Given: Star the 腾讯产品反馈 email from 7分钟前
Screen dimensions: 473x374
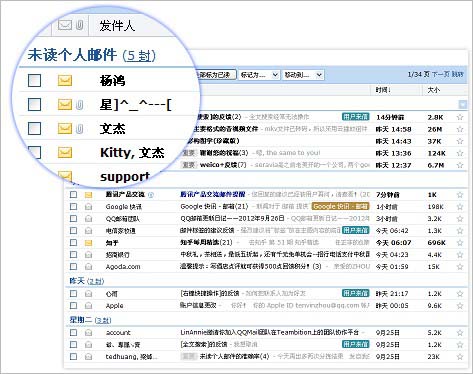Looking at the screenshot, I should (x=460, y=195).
